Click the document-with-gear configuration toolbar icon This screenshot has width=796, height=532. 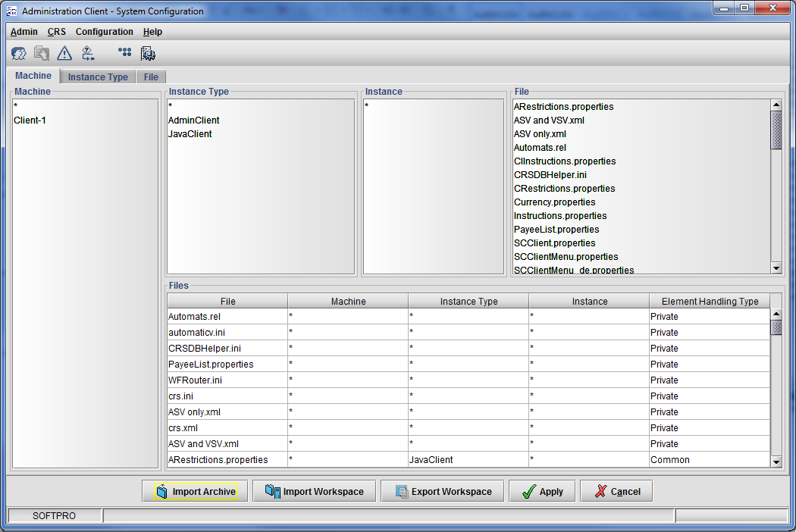[148, 53]
